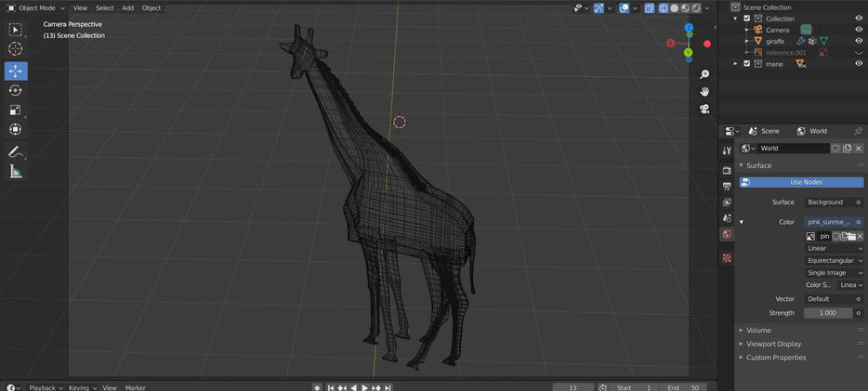Viewport: 868px width, 391px height.
Task: Hide the Camera object with eye icon
Action: (x=859, y=30)
